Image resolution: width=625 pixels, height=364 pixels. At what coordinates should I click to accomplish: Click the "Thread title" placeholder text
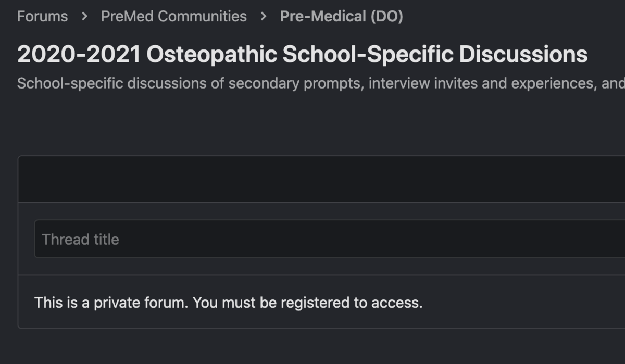coord(80,240)
